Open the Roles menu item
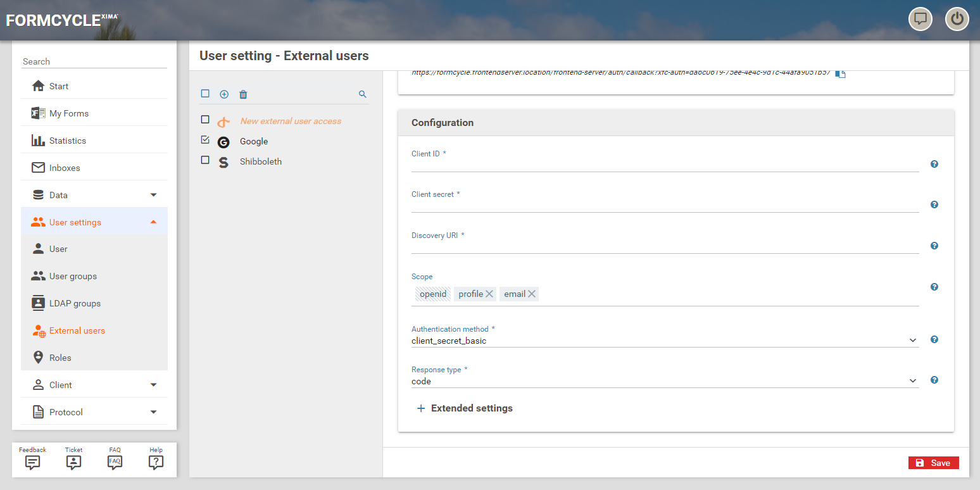980x490 pixels. 60,358
